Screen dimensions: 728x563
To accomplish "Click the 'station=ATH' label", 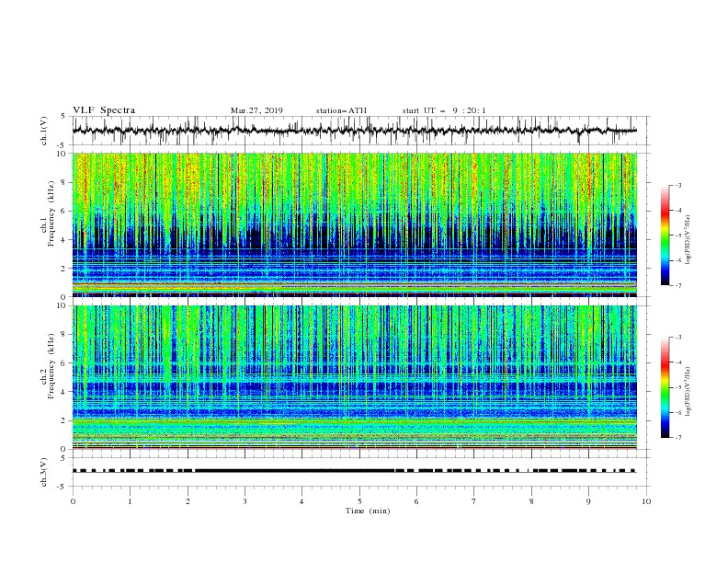I will (x=341, y=110).
